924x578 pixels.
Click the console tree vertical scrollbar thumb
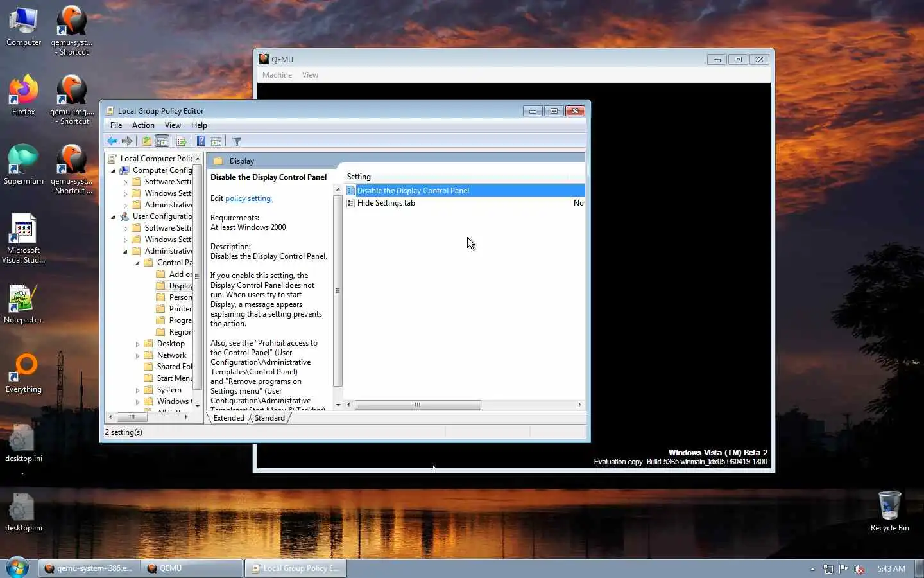pyautogui.click(x=197, y=276)
